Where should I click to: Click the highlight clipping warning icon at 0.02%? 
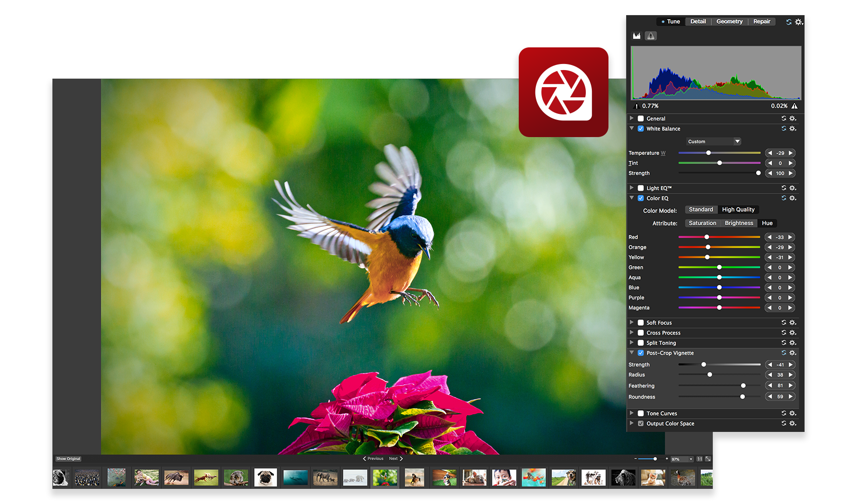tap(794, 106)
